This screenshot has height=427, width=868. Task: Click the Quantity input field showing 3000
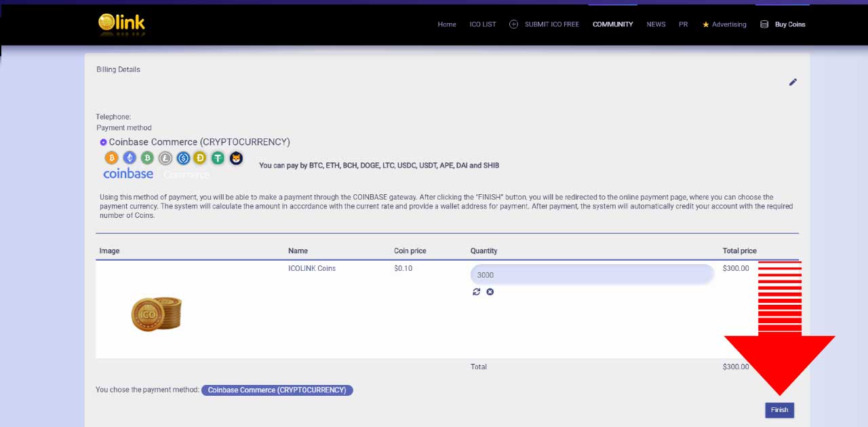(x=591, y=275)
